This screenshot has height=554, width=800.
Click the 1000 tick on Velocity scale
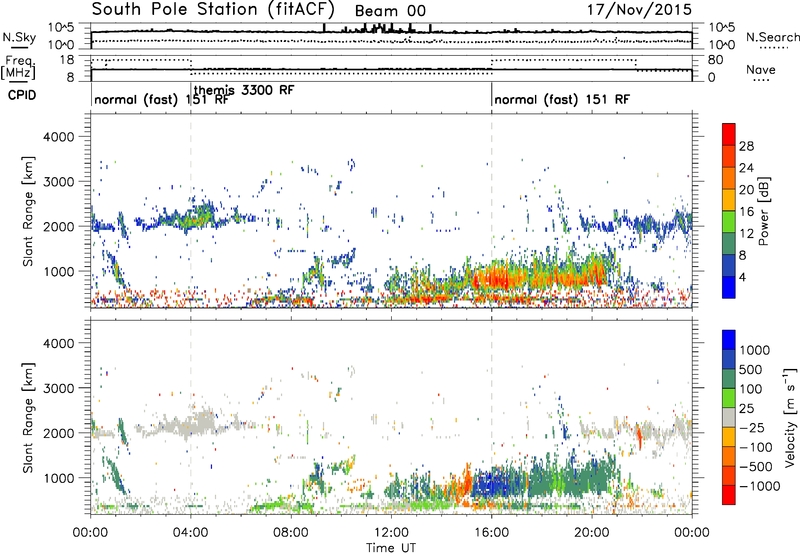[754, 350]
